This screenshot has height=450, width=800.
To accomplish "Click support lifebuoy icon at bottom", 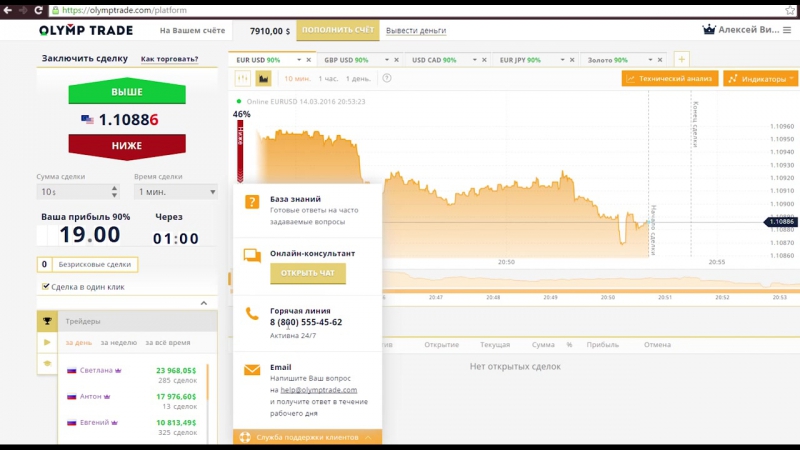I will 245,437.
